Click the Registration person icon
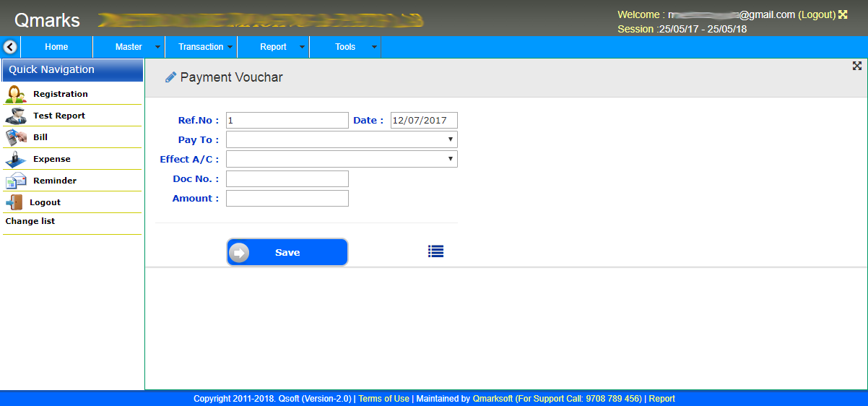868x406 pixels. tap(16, 95)
